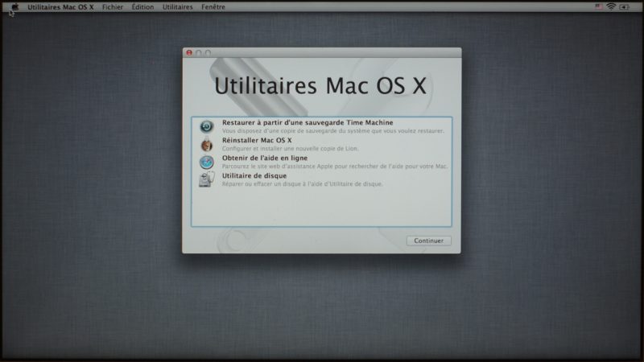Click the Disk Utility stethoscope icon
The height and width of the screenshot is (362, 644).
pos(207,179)
